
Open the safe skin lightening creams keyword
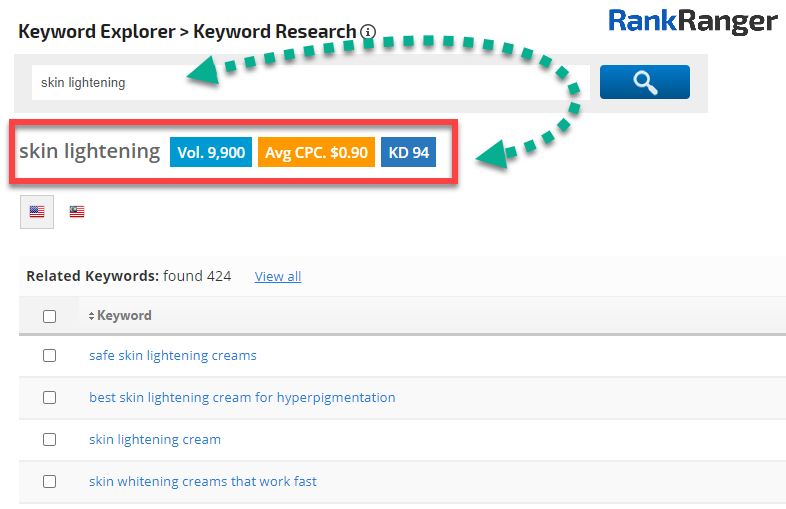point(172,355)
